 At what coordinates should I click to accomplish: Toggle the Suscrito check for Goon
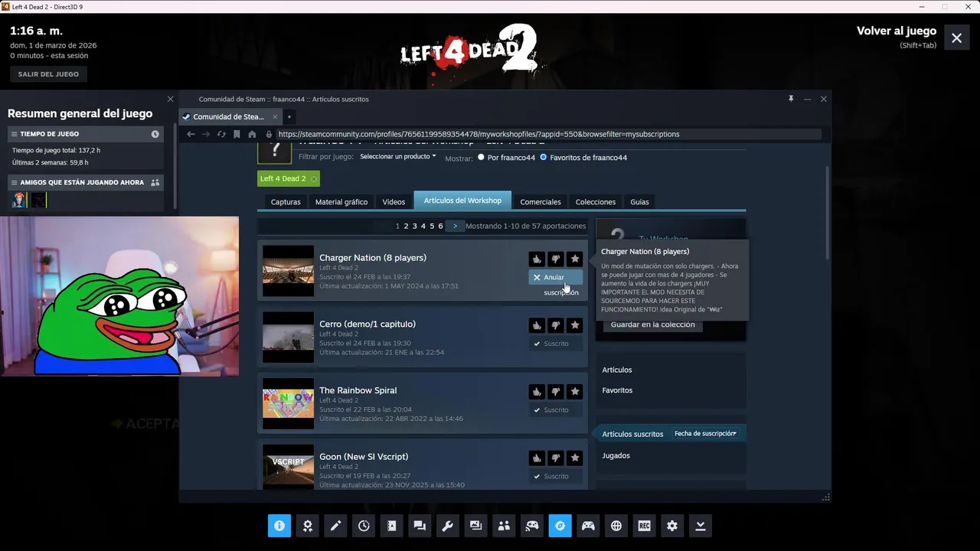click(556, 476)
